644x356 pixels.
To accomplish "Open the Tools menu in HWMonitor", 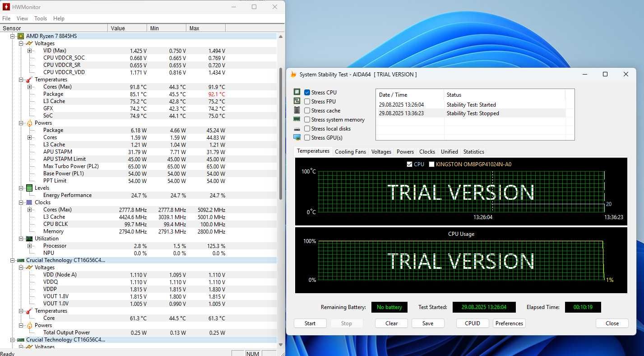I will pyautogui.click(x=41, y=19).
